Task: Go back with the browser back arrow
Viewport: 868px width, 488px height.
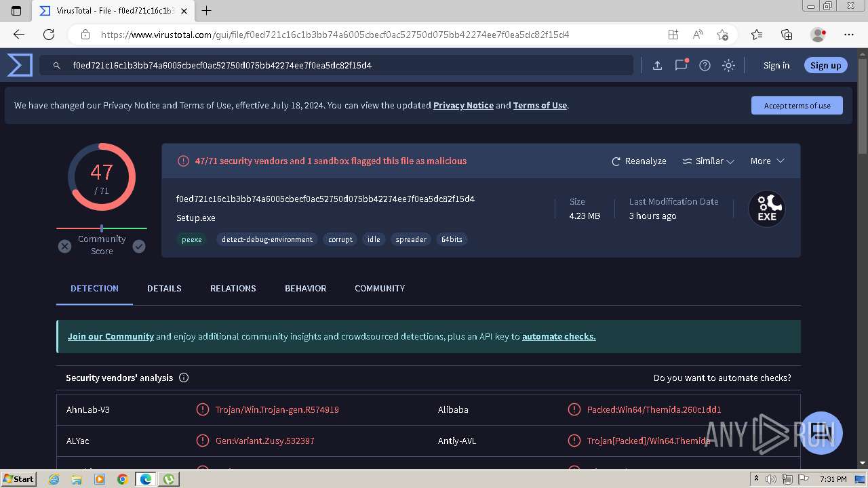Action: click(19, 35)
